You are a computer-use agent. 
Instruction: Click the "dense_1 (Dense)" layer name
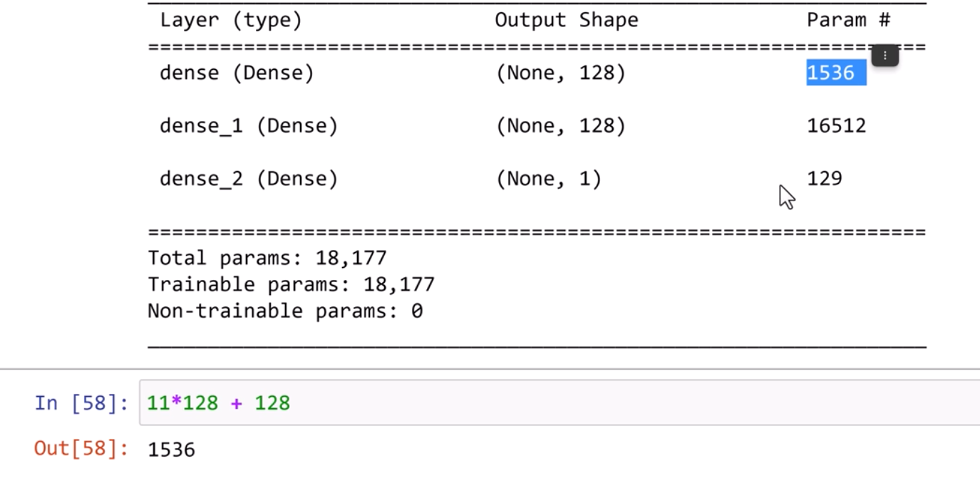point(248,126)
